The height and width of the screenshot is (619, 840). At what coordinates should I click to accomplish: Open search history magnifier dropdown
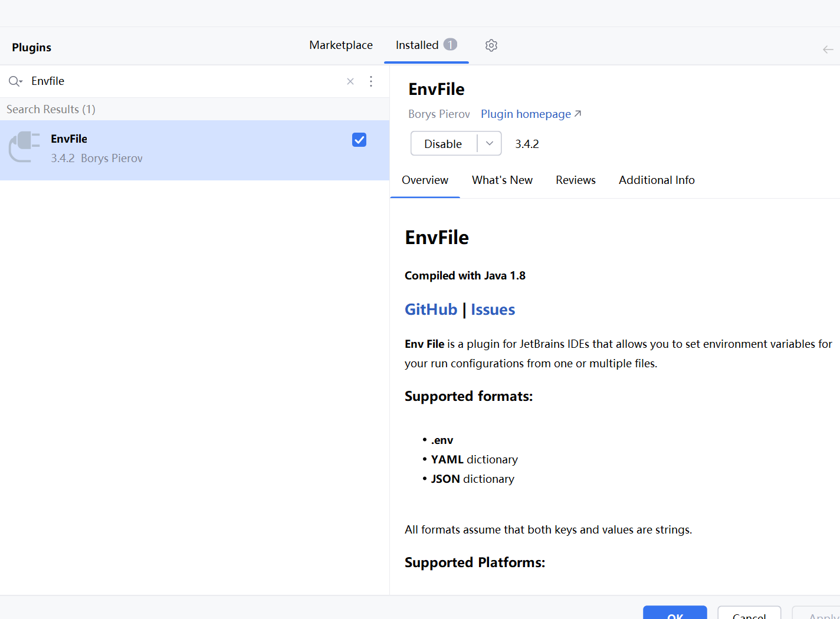tap(15, 81)
